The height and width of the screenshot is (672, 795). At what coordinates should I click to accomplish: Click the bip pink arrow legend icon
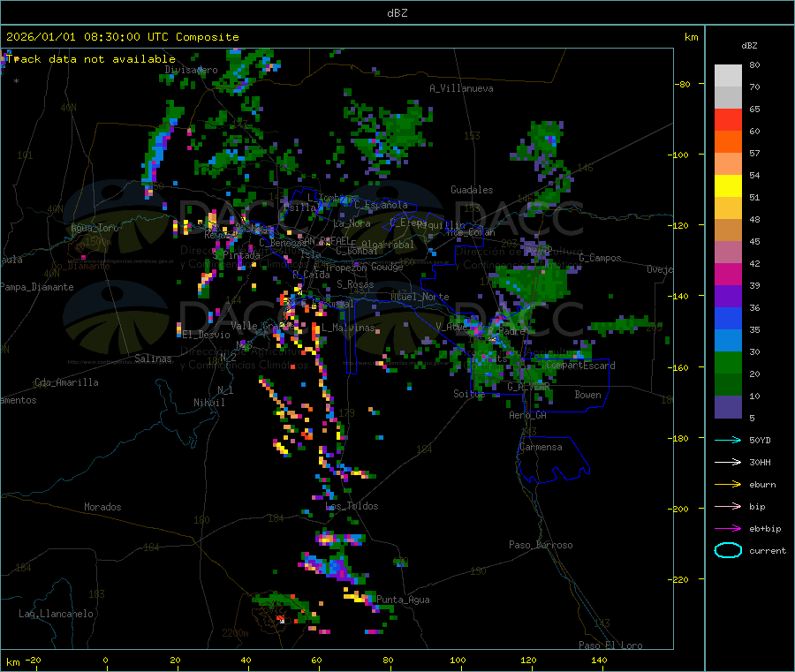coord(728,506)
